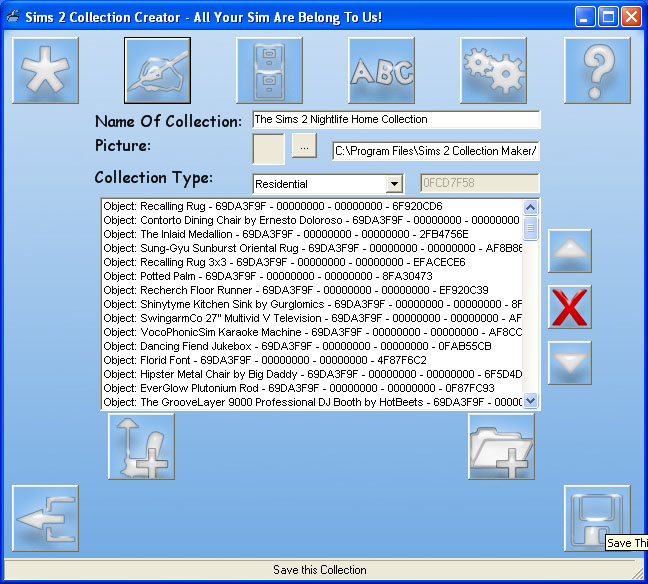Open help with the question mark icon

597,70
